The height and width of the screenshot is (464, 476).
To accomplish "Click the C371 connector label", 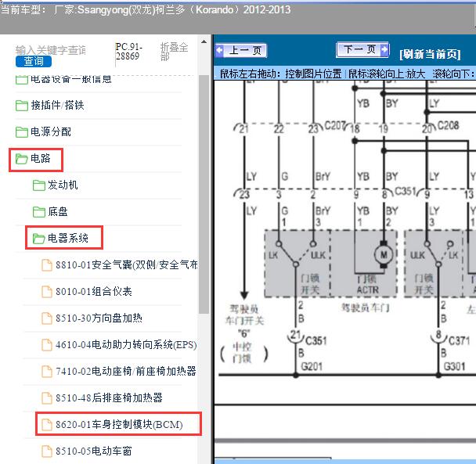I will (459, 341).
